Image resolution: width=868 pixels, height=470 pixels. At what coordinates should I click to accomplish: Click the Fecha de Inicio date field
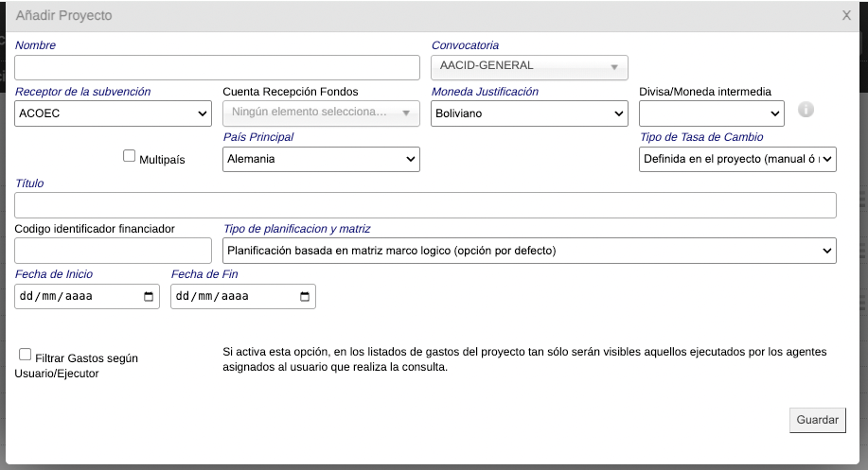point(87,296)
